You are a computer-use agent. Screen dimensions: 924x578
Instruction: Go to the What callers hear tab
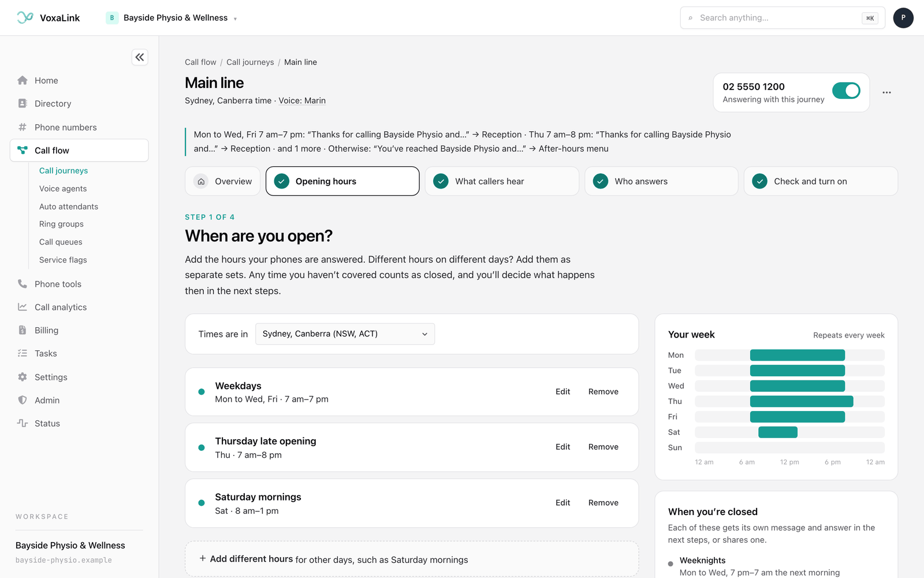coord(502,181)
